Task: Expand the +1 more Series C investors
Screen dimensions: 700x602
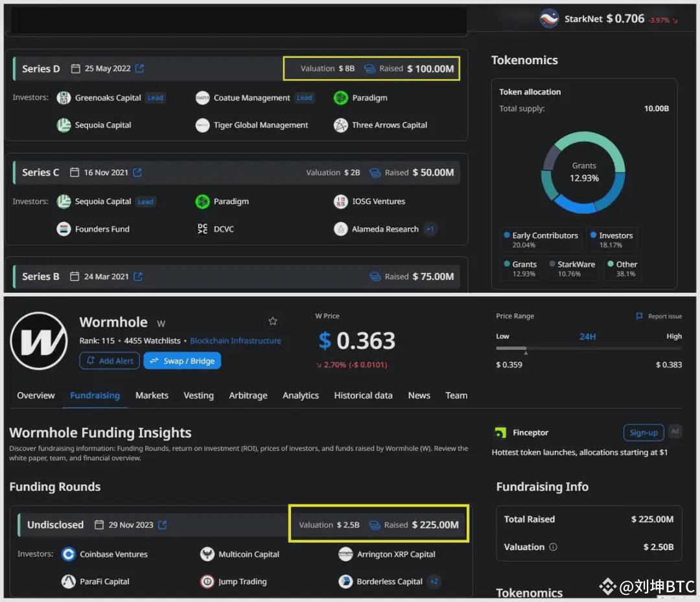Action: coord(430,229)
